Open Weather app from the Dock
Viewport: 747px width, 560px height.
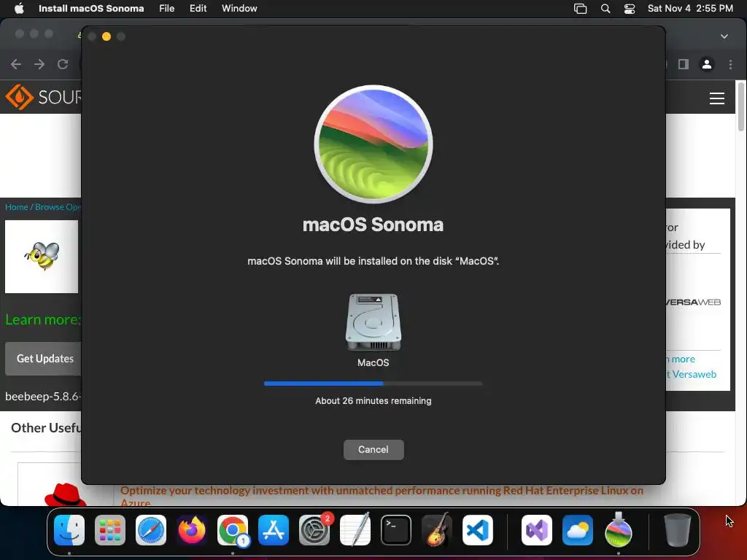coord(578,530)
